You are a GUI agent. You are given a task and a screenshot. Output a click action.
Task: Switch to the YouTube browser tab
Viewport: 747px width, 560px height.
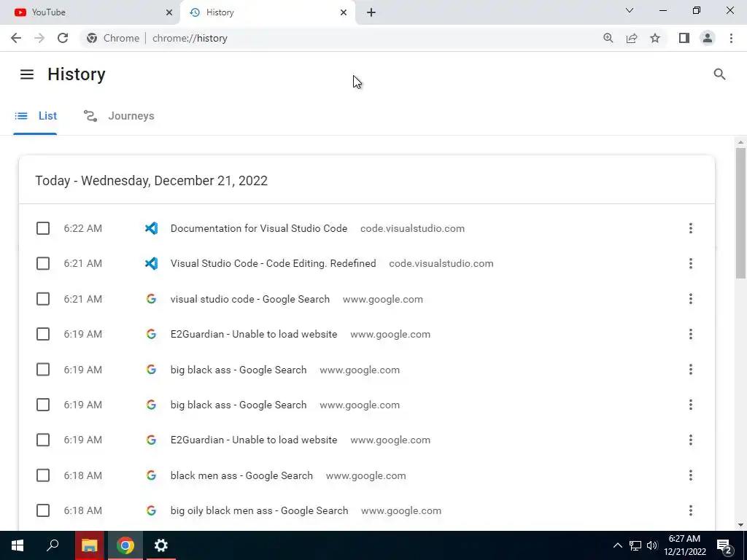click(90, 12)
